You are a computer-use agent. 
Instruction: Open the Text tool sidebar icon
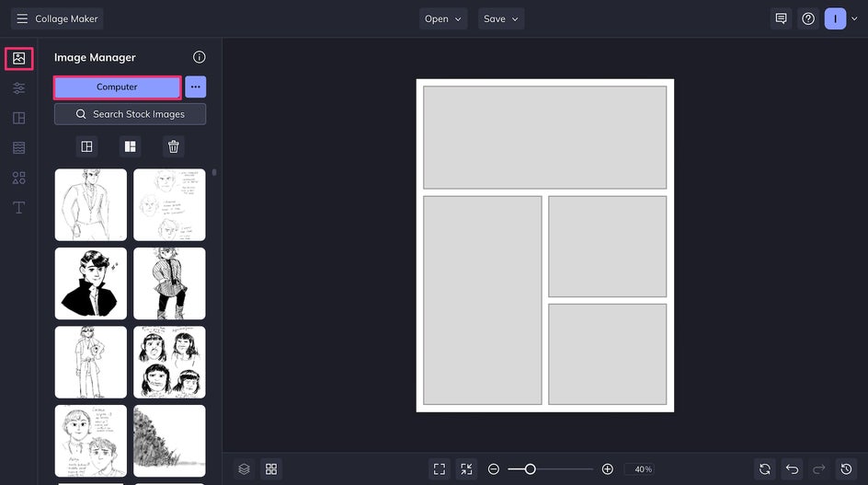[x=18, y=208]
